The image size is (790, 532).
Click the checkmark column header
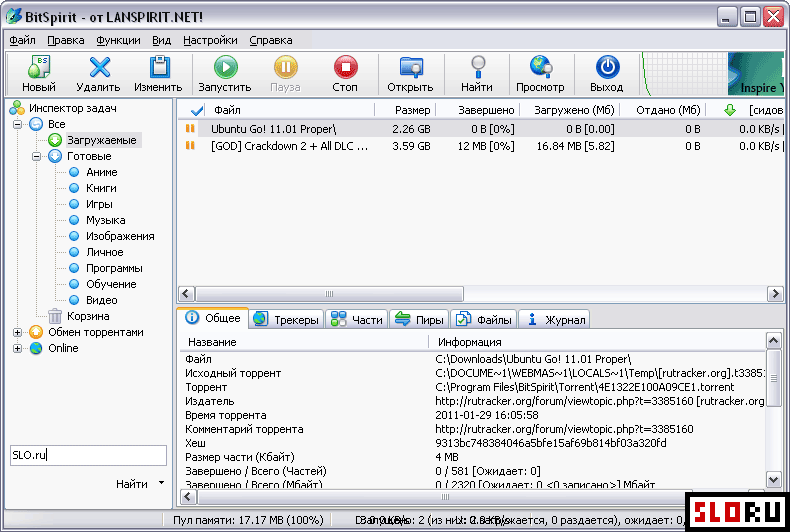tap(197, 110)
